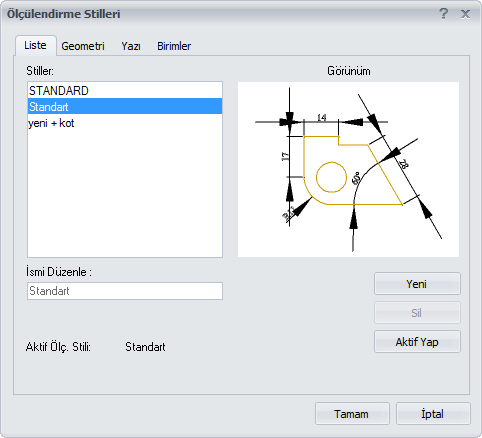Select the Birimler tab
Image resolution: width=482 pixels, height=438 pixels.
tap(174, 46)
